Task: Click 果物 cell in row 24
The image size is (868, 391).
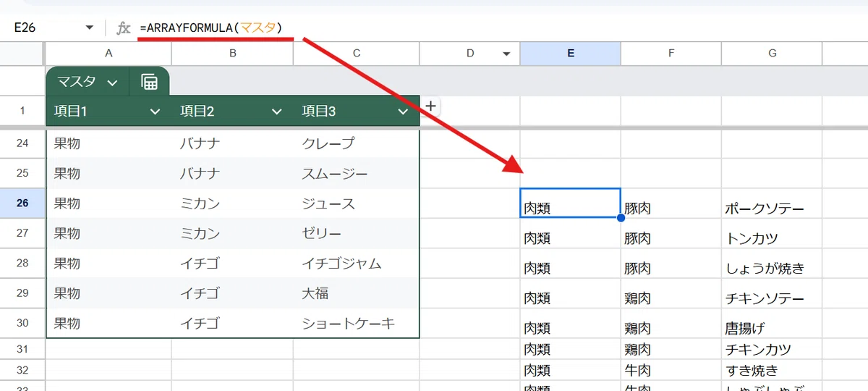Action: [109, 143]
